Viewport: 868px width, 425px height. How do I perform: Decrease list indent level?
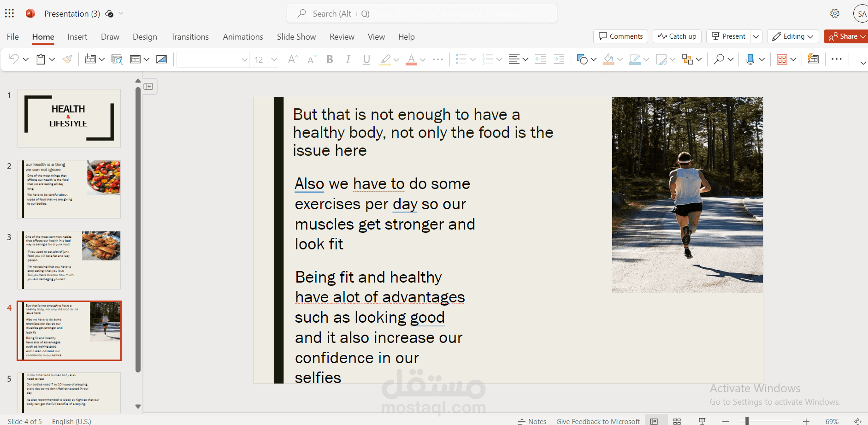(x=540, y=59)
